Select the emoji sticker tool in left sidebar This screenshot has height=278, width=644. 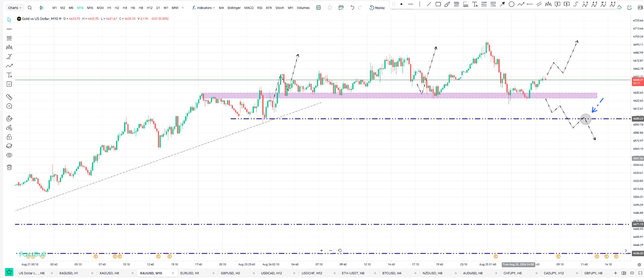9,84
